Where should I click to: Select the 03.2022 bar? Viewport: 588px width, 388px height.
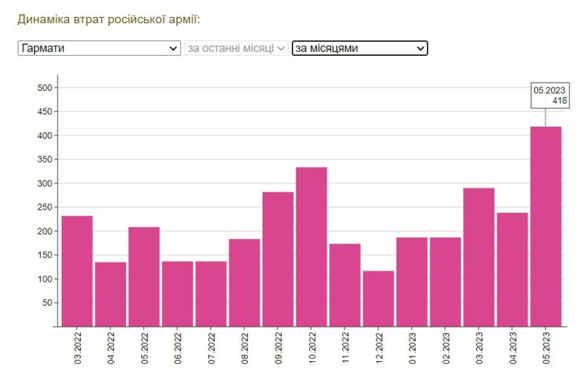pyautogui.click(x=77, y=271)
